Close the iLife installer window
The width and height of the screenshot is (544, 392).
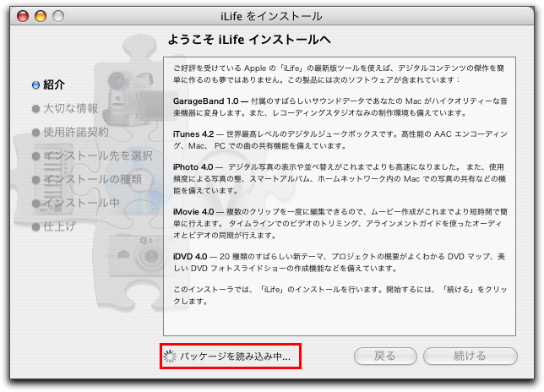23,16
